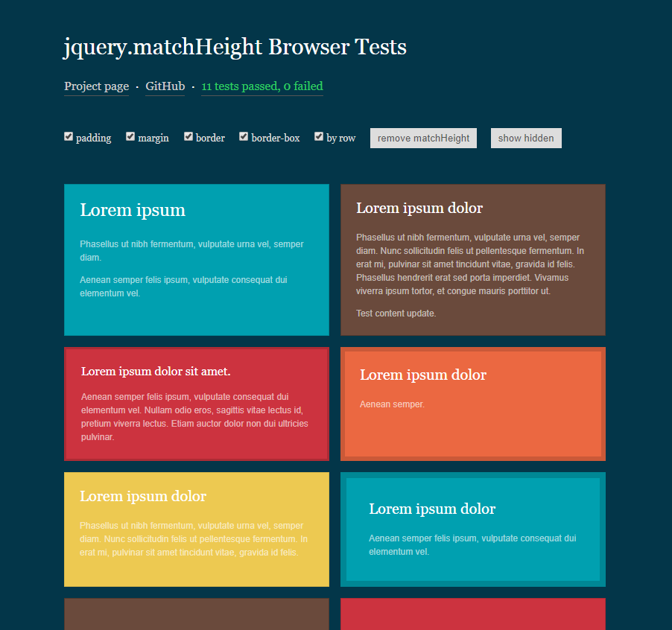672x630 pixels.
Task: Click the Lorem ipsum dolor heading in bordered teal box
Action: (x=432, y=509)
